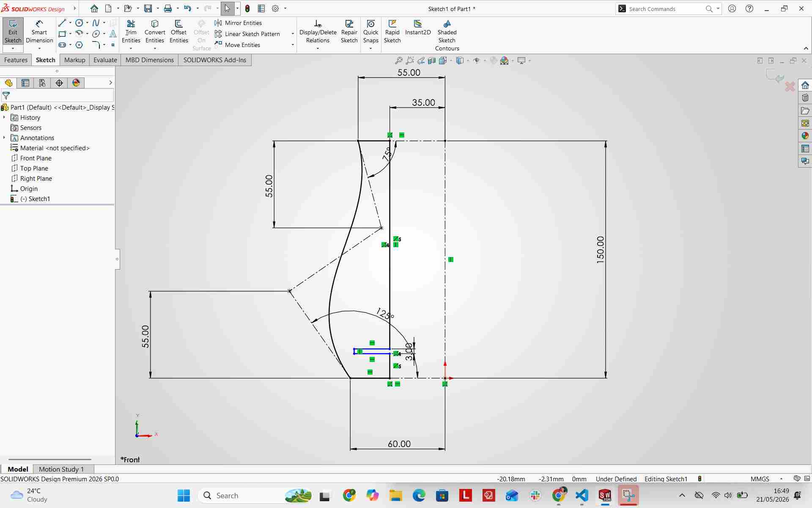
Task: Click Linear Sketch Pattern command
Action: pos(248,34)
